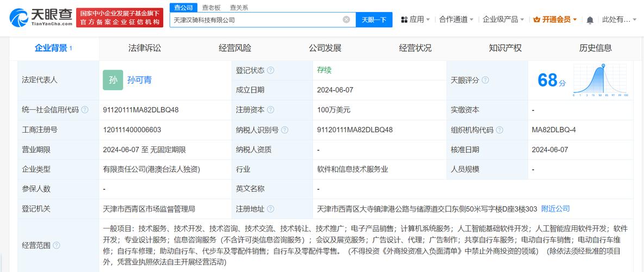The width and height of the screenshot is (644, 272).
Task: Click the red 官方备案企业征信机构 banner
Action: pyautogui.click(x=120, y=18)
